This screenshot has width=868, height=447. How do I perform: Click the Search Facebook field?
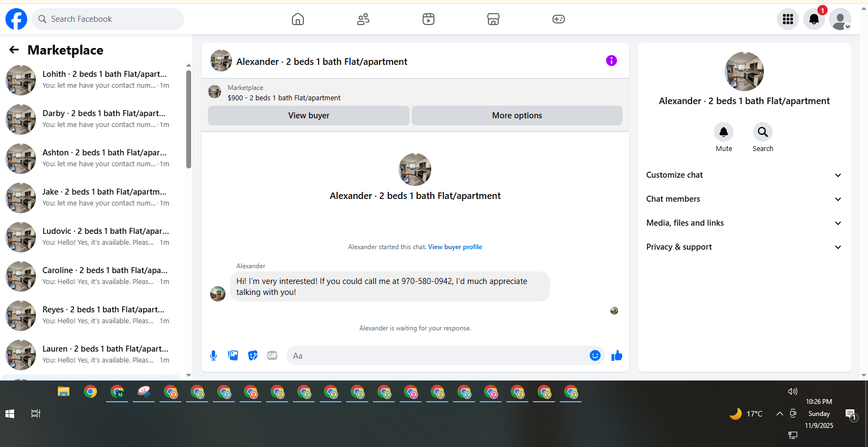click(x=108, y=19)
